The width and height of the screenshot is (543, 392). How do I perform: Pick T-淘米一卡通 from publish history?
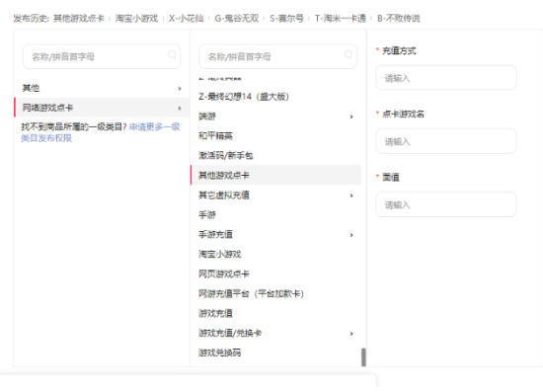point(340,19)
